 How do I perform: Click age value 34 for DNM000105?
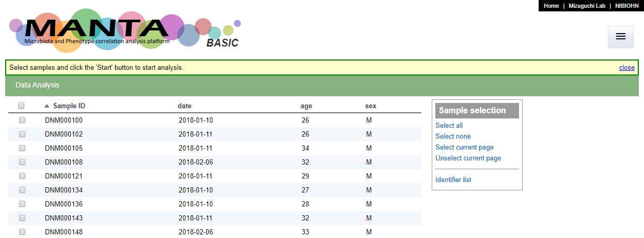tap(305, 148)
